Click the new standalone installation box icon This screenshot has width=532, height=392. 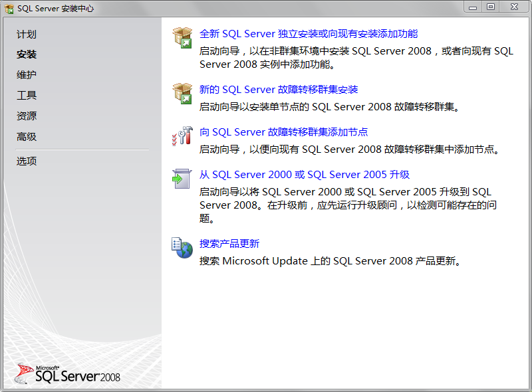tap(182, 38)
